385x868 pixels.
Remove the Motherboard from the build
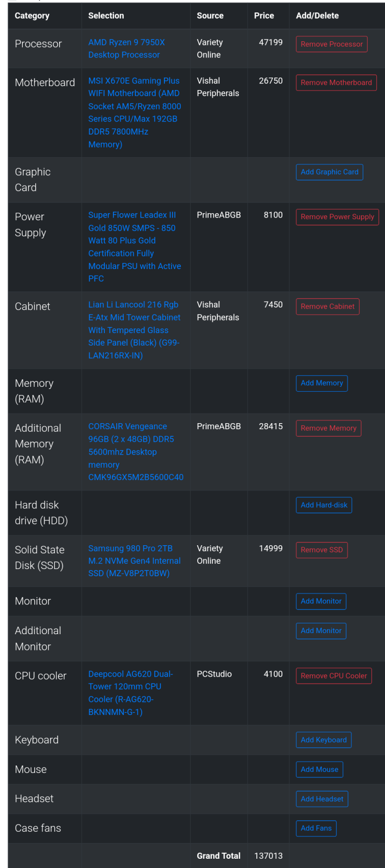[x=336, y=82]
